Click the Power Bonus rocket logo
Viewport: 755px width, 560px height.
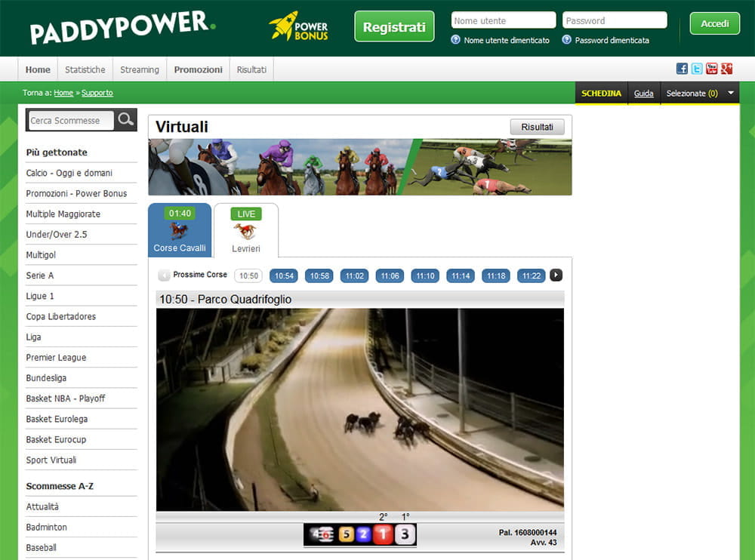pyautogui.click(x=298, y=26)
